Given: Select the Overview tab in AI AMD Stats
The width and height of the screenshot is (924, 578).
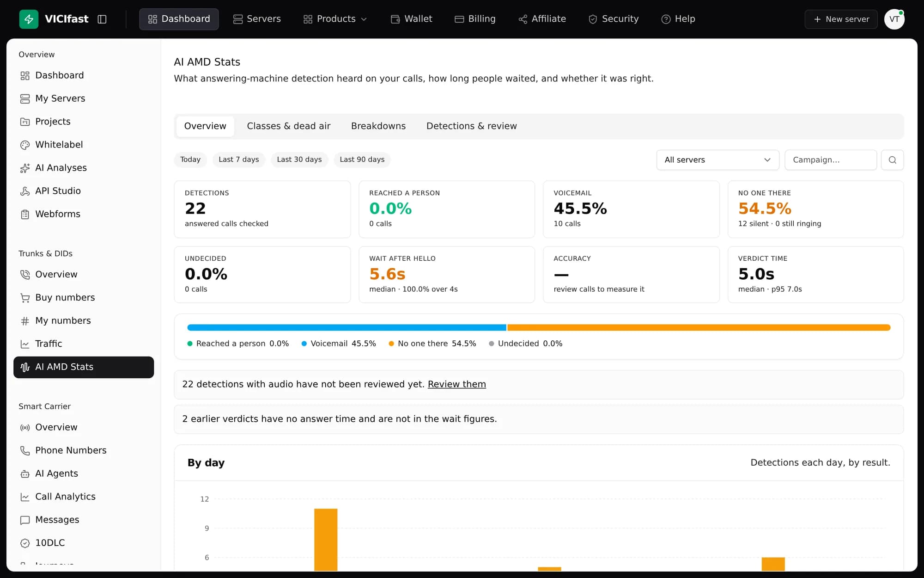Looking at the screenshot, I should point(205,126).
